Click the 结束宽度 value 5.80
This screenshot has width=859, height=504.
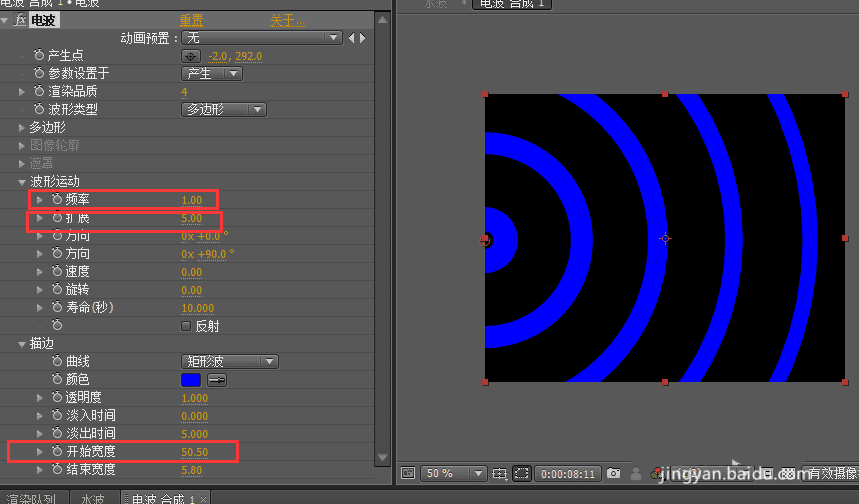tap(192, 470)
